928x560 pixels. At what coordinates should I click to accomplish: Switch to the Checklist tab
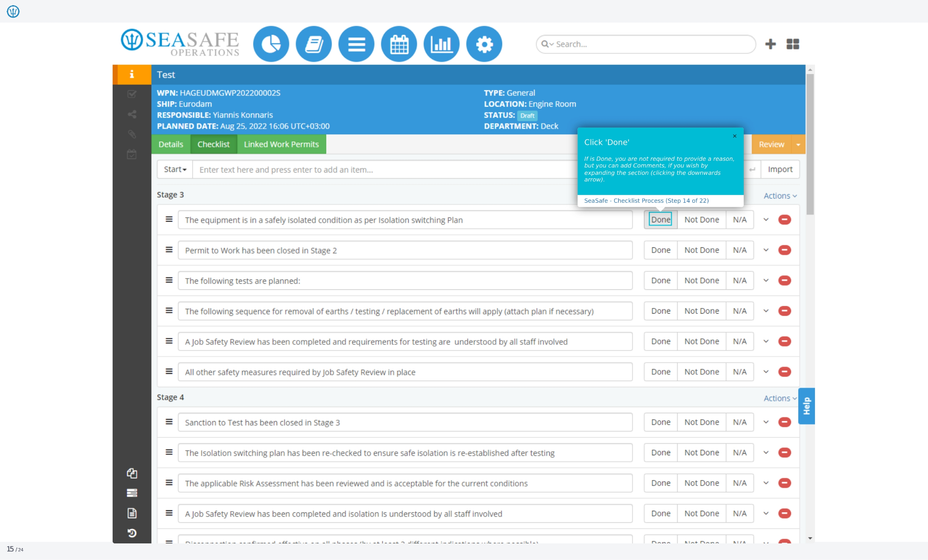(x=214, y=144)
